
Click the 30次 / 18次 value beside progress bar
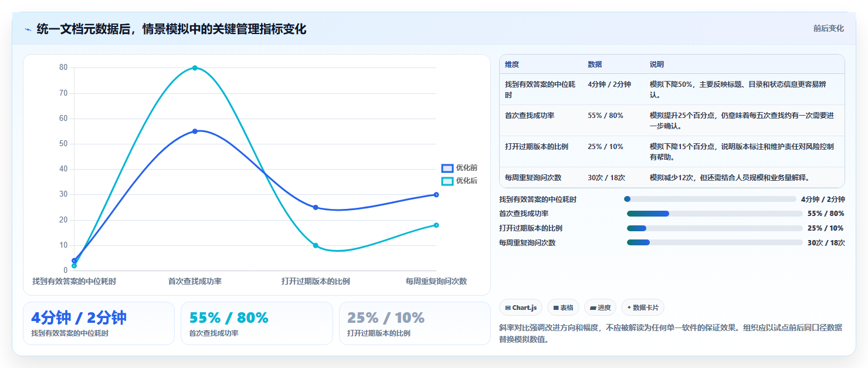[826, 243]
